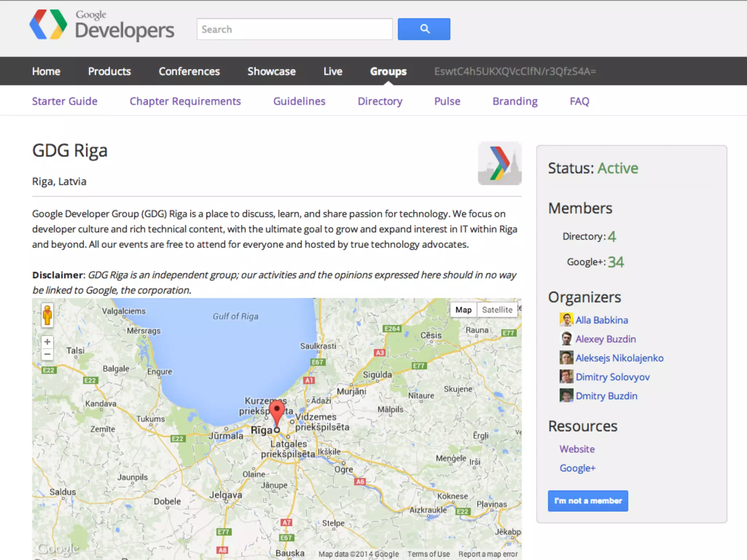Click the Saldus label on the map

pyautogui.click(x=63, y=491)
